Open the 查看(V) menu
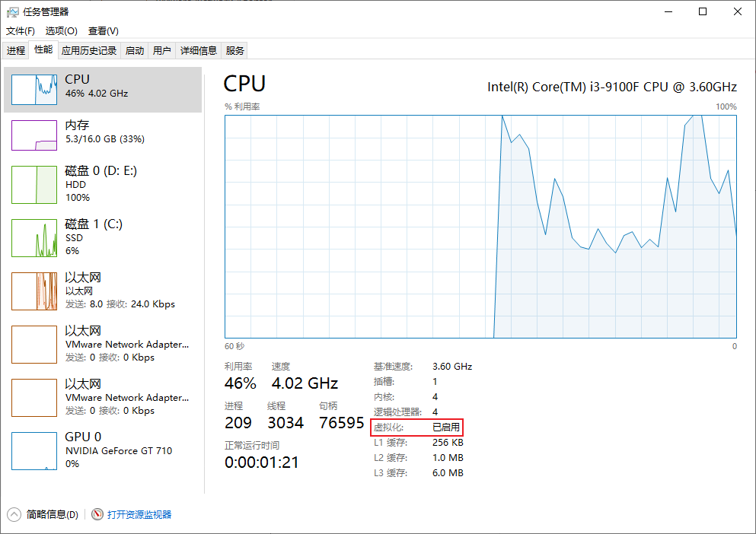This screenshot has height=534, width=756. [104, 31]
